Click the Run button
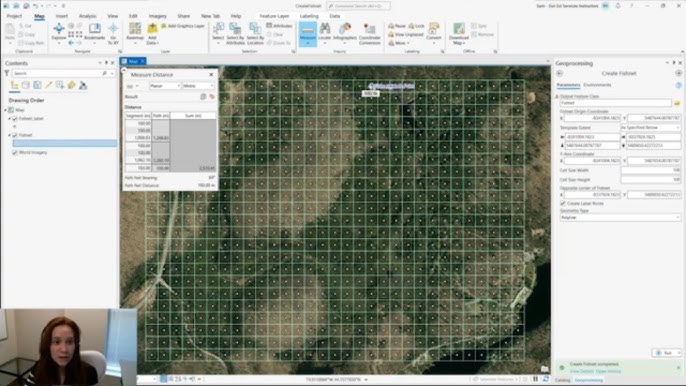The image size is (686, 386). coord(664,353)
